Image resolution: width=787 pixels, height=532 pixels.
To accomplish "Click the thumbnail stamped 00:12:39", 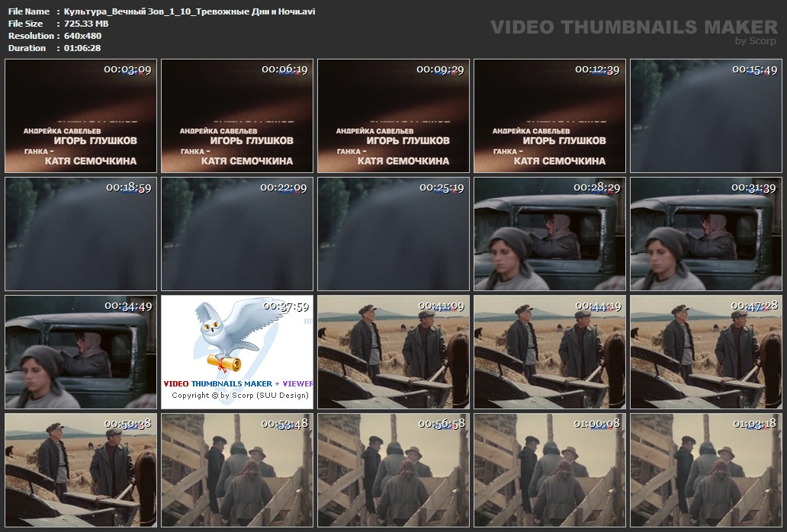I will (x=549, y=116).
